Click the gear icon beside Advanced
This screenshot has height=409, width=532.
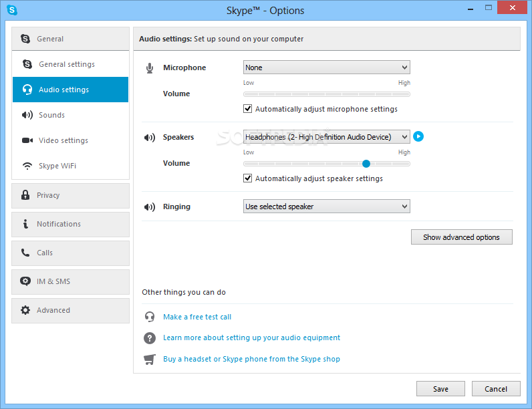click(25, 310)
